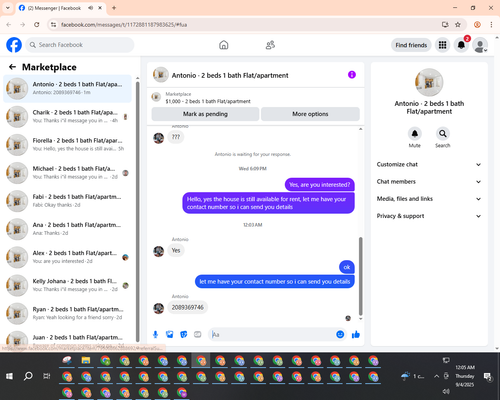Click the browser forward arrow
The image size is (500, 400).
22,25
